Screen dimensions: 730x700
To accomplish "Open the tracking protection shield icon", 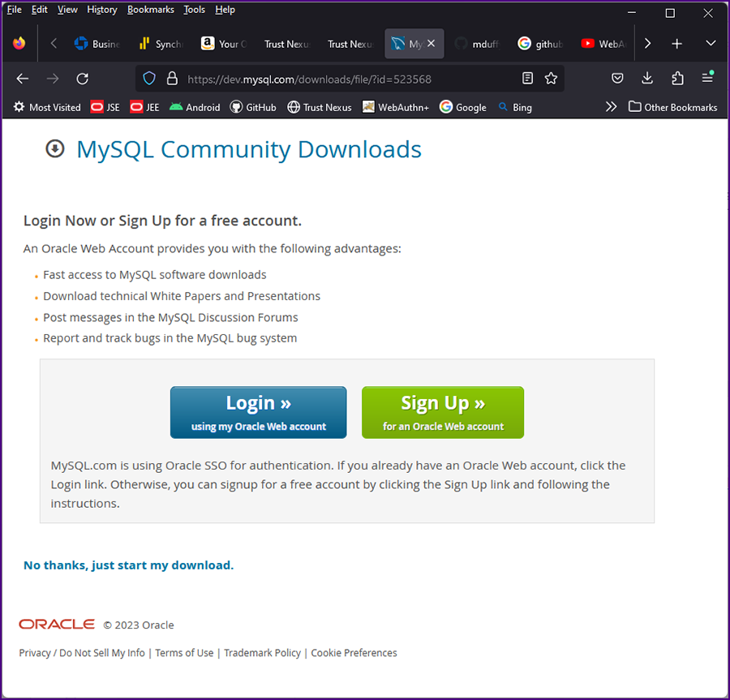I will point(149,79).
